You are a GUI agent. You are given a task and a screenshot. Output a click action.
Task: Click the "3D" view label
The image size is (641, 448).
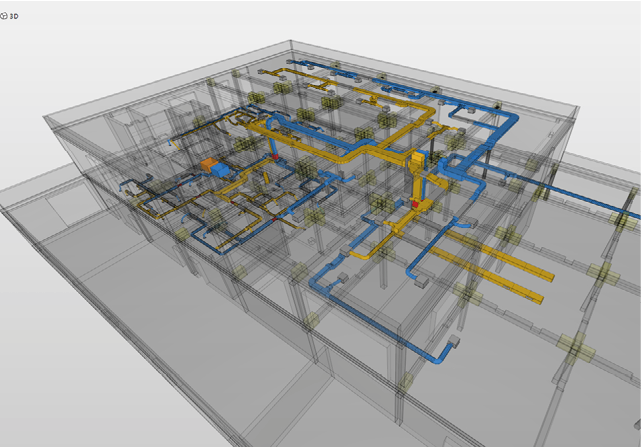click(14, 16)
